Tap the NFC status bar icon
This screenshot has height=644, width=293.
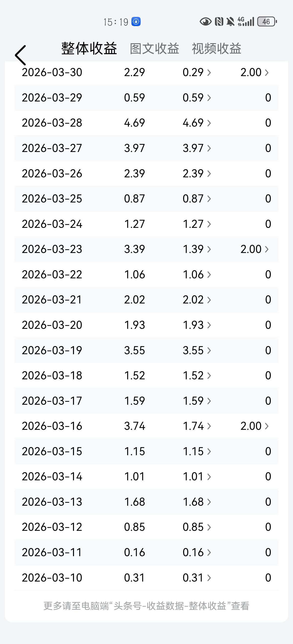pos(219,22)
